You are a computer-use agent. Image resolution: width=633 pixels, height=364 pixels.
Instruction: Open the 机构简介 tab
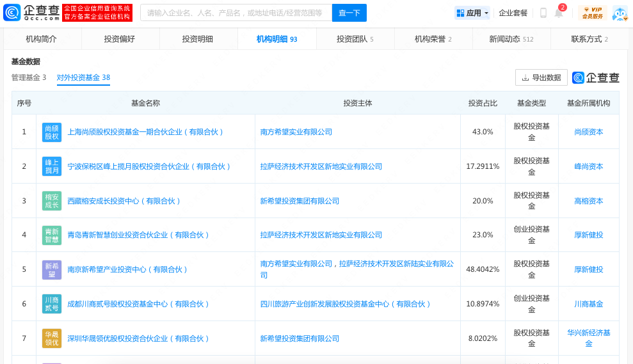tap(42, 39)
